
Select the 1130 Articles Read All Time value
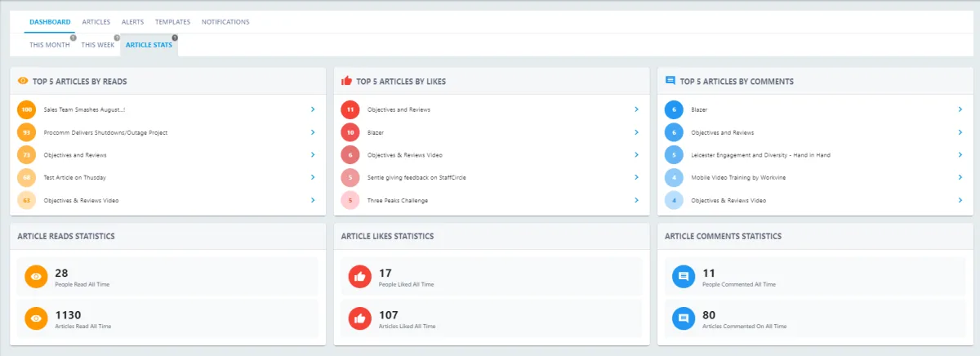[x=68, y=314]
